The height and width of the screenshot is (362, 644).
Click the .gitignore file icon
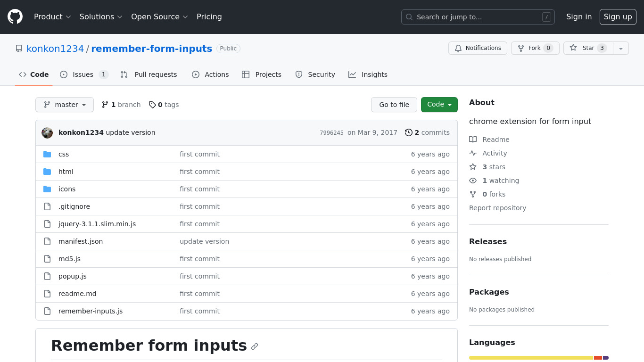click(47, 206)
